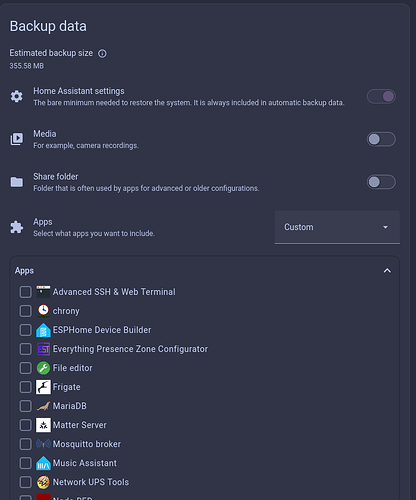Click the ESPHome Device Builder icon

43,330
